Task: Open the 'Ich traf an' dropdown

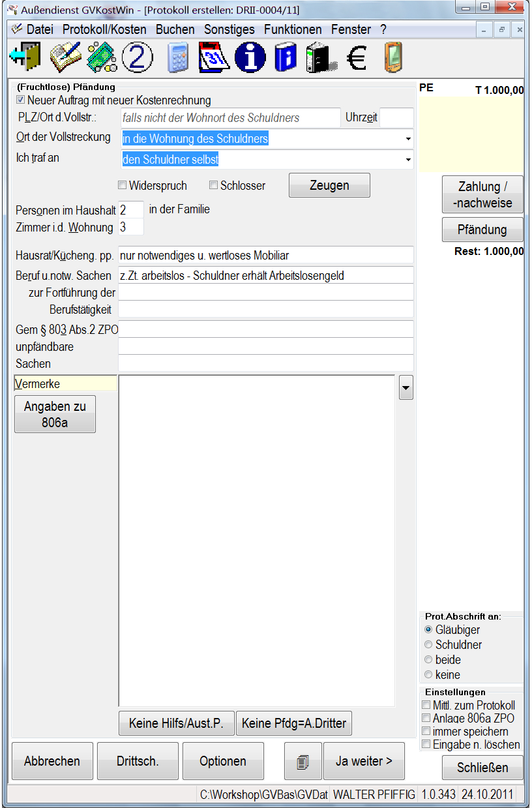Action: (407, 159)
